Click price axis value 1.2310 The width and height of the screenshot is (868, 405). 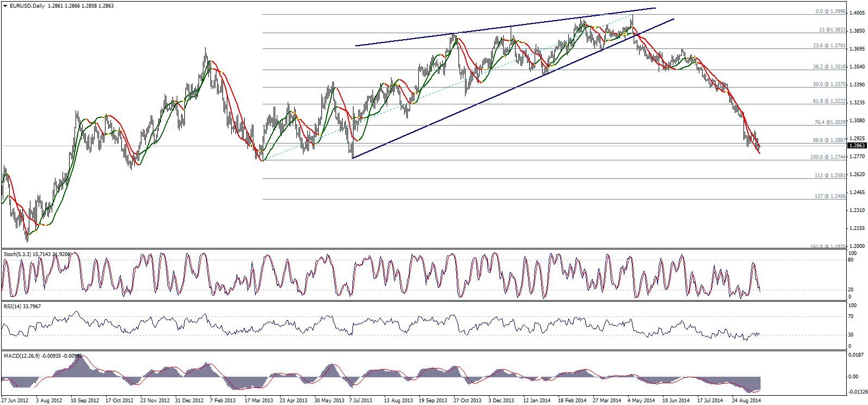857,210
